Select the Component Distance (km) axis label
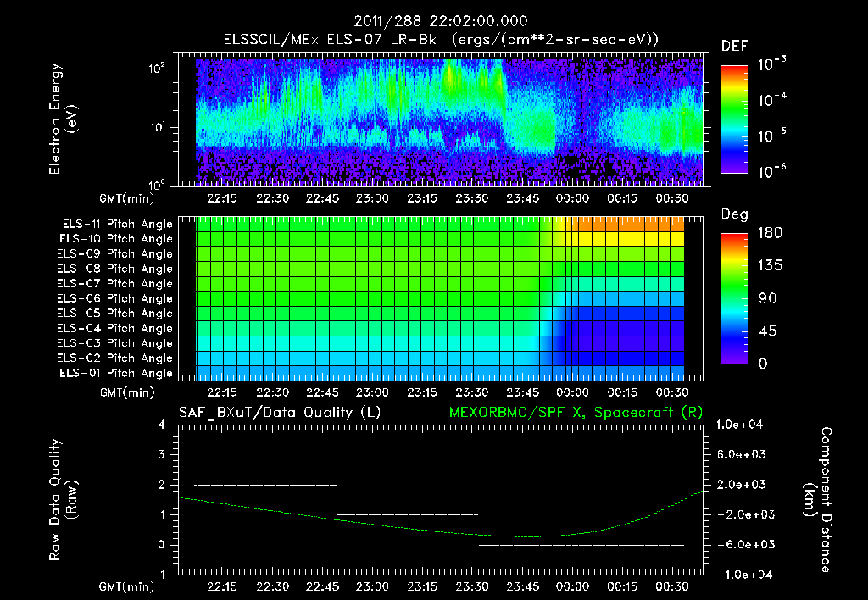The image size is (868, 600). [x=818, y=500]
